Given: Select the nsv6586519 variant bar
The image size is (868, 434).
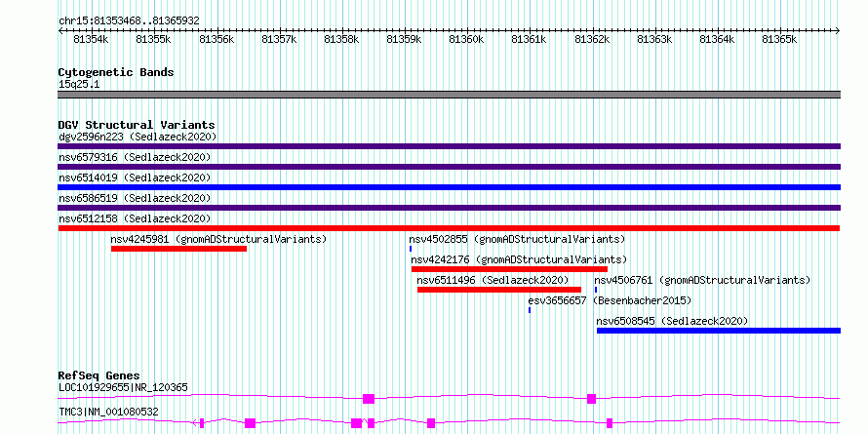Looking at the screenshot, I should [449, 208].
